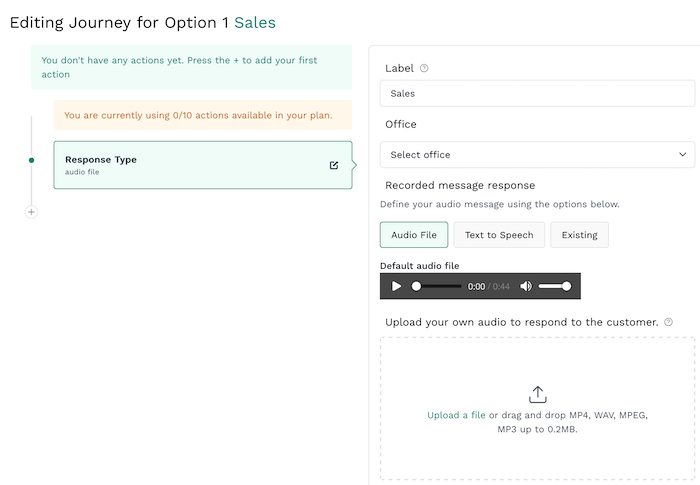Click the green timeline dot beside Response Type
Image resolution: width=700 pixels, height=485 pixels.
click(x=31, y=160)
